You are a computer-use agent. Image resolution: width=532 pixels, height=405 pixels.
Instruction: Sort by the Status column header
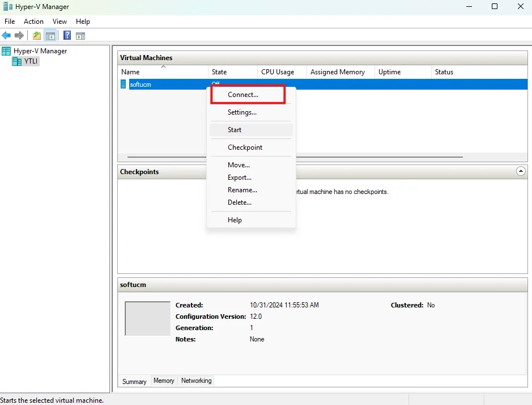coord(479,71)
